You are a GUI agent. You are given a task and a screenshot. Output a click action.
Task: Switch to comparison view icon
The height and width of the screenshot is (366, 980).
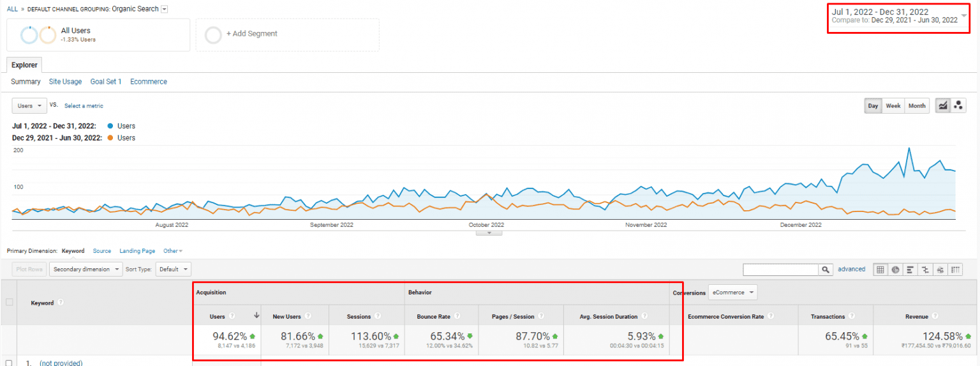coord(925,270)
